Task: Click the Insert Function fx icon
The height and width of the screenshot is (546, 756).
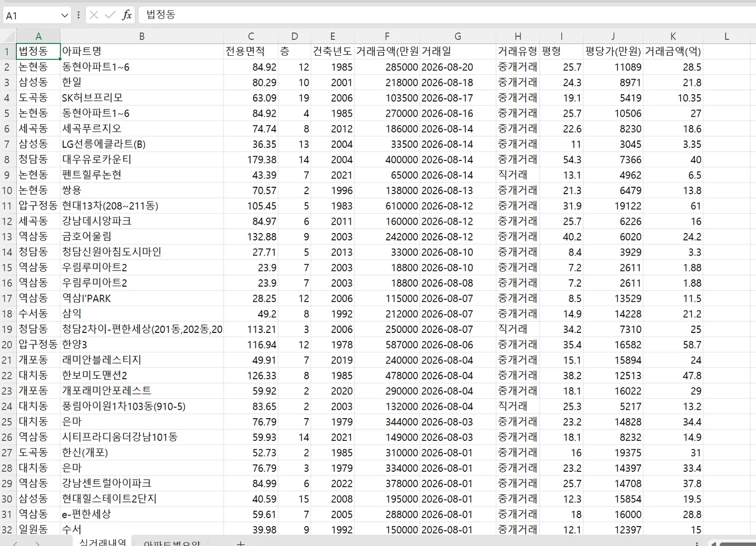Action: pyautogui.click(x=127, y=15)
